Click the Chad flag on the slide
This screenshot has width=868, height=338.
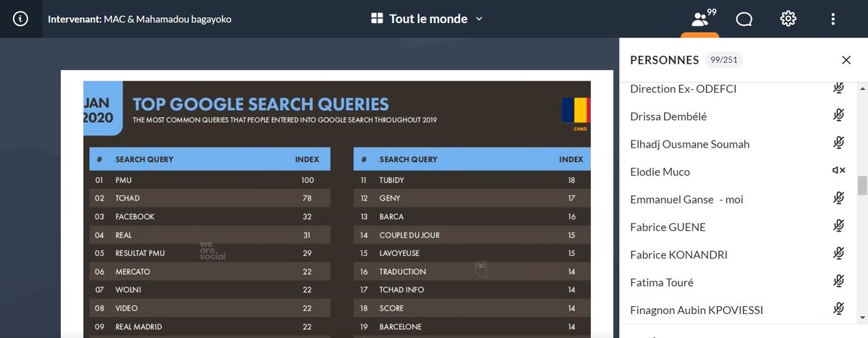(576, 110)
